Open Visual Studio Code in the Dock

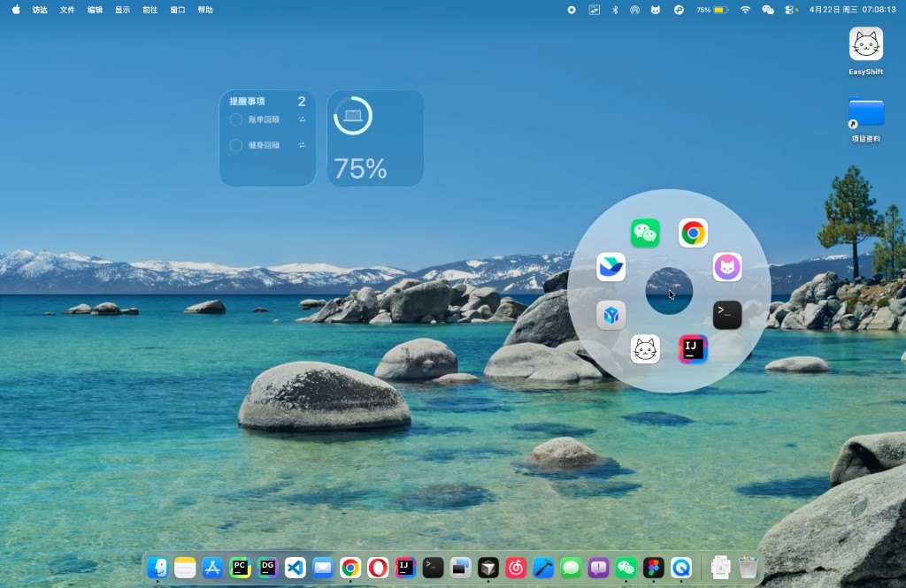point(296,568)
